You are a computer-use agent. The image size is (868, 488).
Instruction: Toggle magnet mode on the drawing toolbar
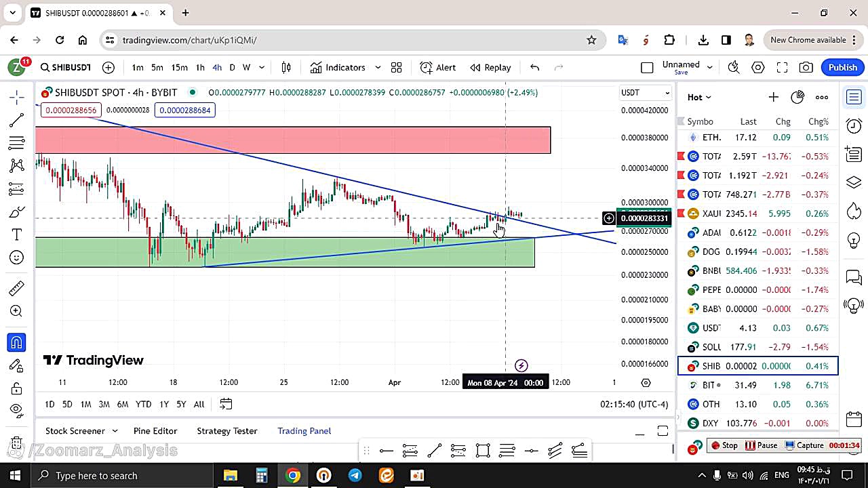pyautogui.click(x=17, y=343)
